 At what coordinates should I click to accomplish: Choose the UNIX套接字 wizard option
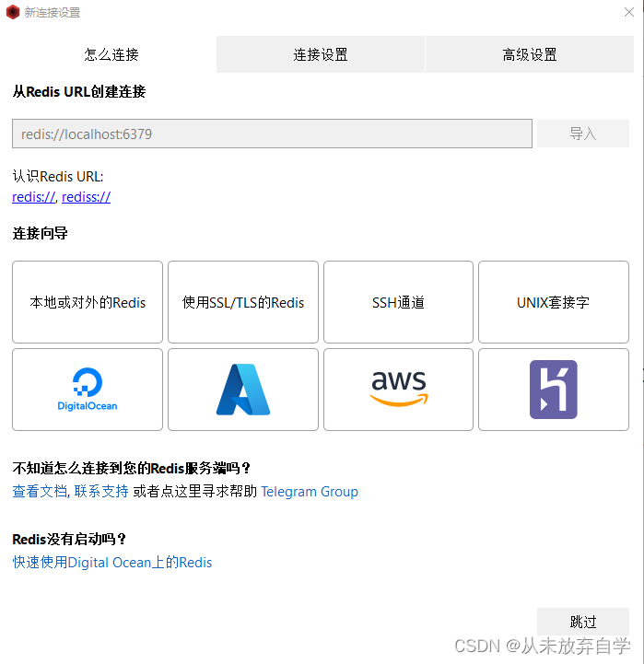554,302
